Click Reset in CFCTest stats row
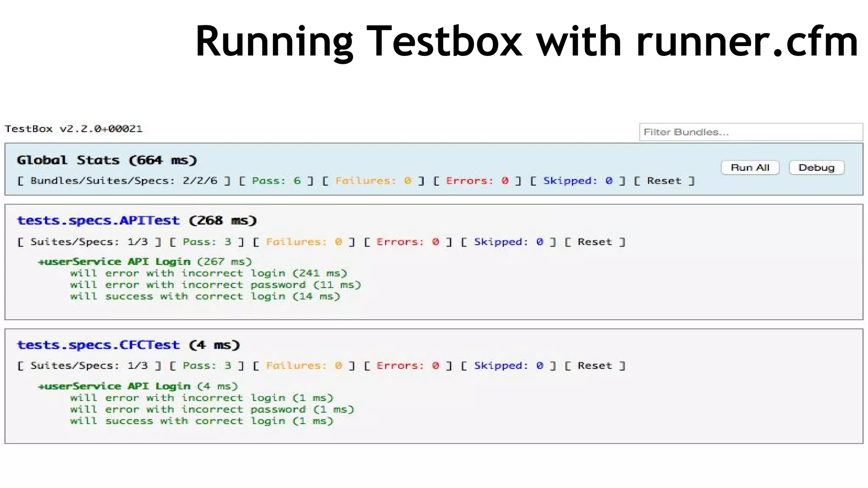Image resolution: width=868 pixels, height=488 pixels. coord(595,366)
